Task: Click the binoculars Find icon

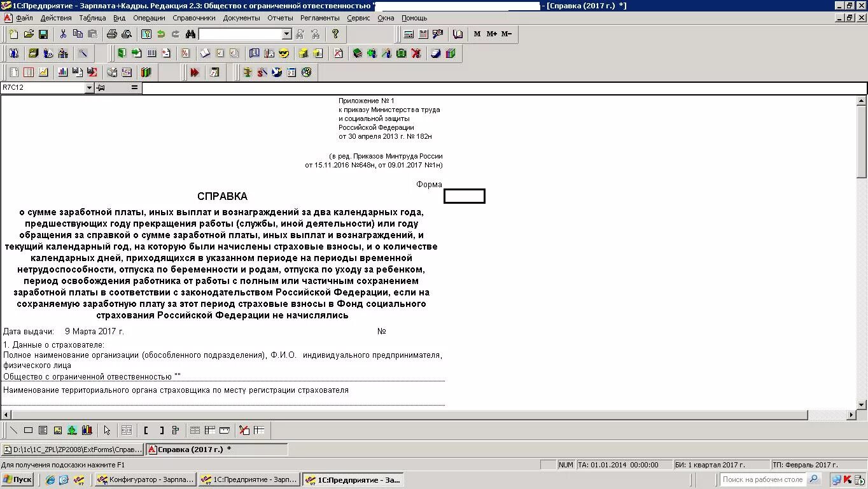Action: 190,34
